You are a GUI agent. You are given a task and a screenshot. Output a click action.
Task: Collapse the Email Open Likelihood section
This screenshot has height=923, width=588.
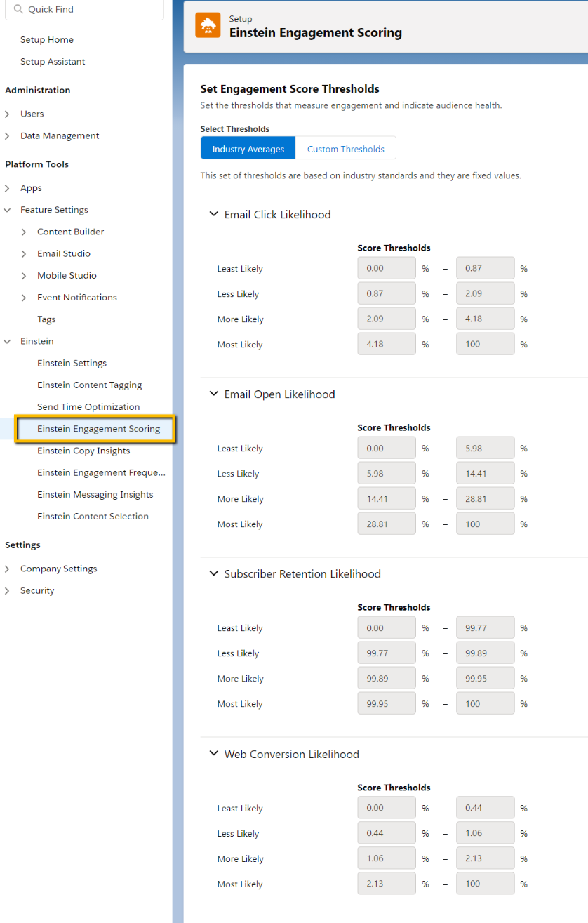pyautogui.click(x=214, y=394)
